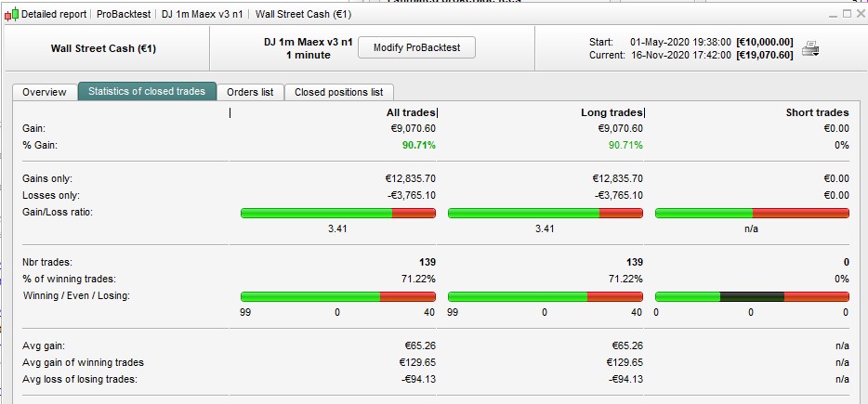The height and width of the screenshot is (404, 868).
Task: Select the Statistics of closed trades tab
Action: (x=147, y=91)
